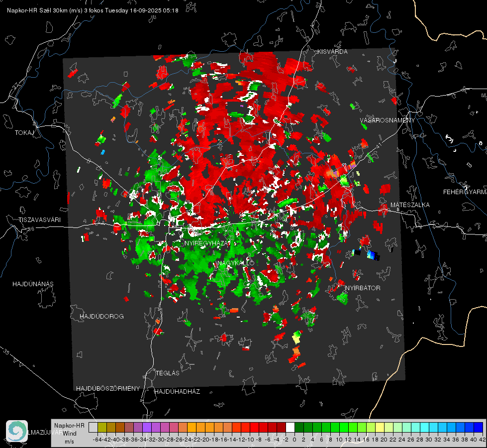
Task: Select the HAJDÚNÁNÁS label
Action: coord(33,284)
